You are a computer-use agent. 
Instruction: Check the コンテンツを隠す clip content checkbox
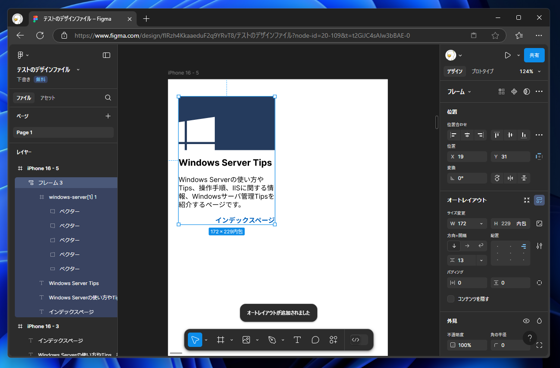[451, 299]
